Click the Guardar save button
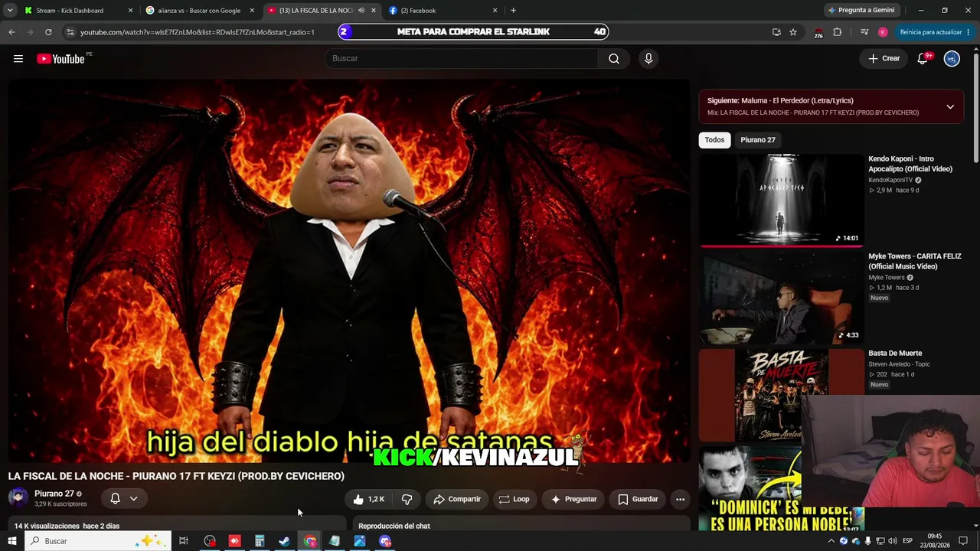 coord(638,499)
